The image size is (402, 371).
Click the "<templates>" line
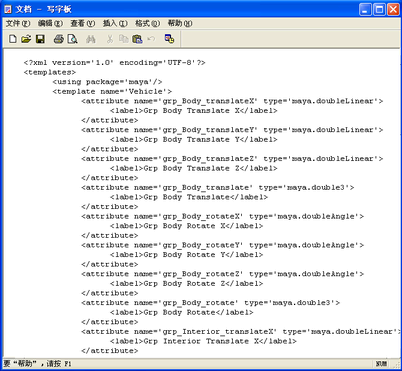(x=50, y=72)
